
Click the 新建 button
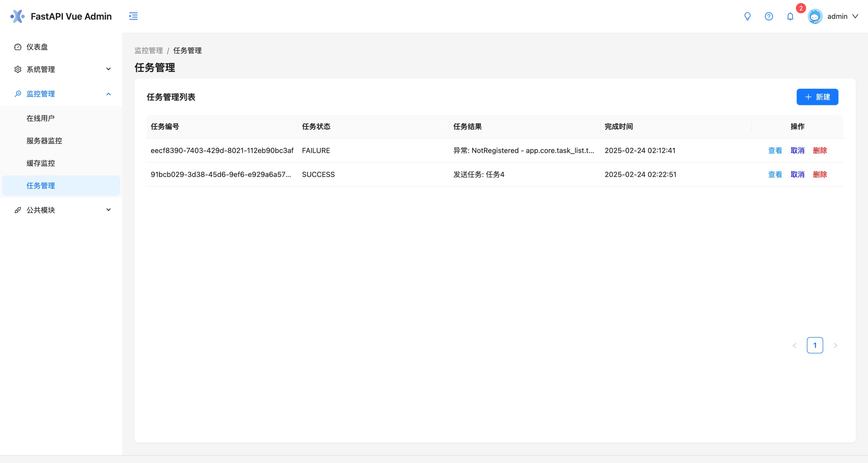point(817,97)
